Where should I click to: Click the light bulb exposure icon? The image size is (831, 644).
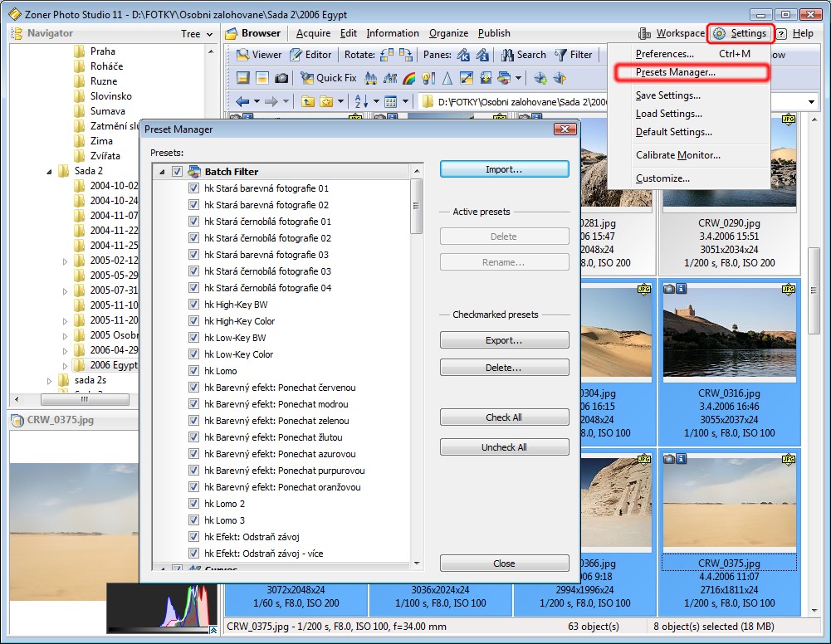428,78
